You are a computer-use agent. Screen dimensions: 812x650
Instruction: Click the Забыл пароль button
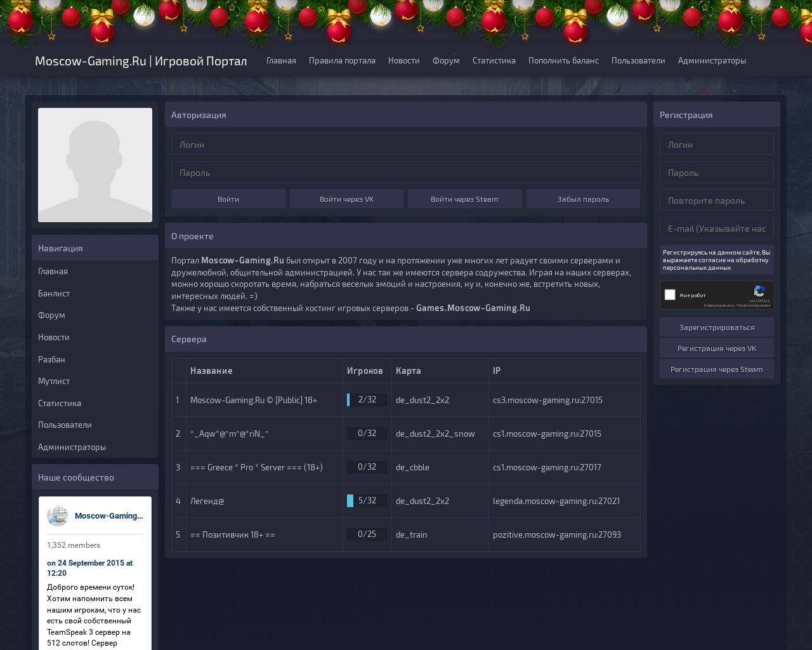(x=583, y=199)
